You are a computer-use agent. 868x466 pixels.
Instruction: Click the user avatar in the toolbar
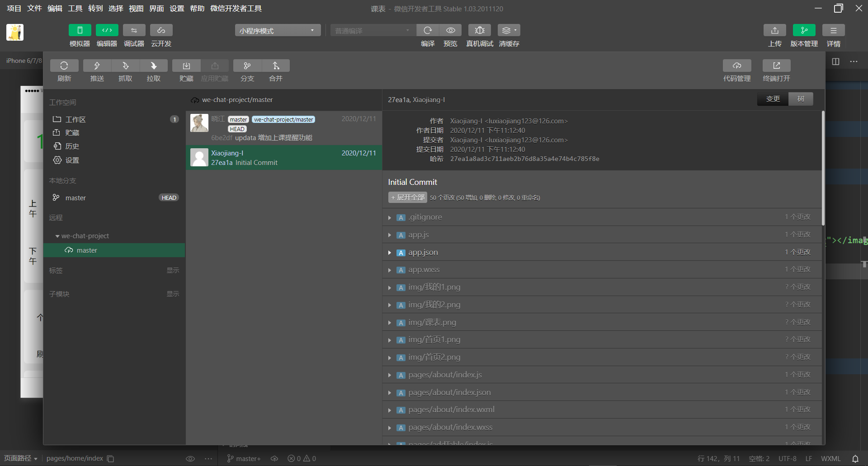15,33
